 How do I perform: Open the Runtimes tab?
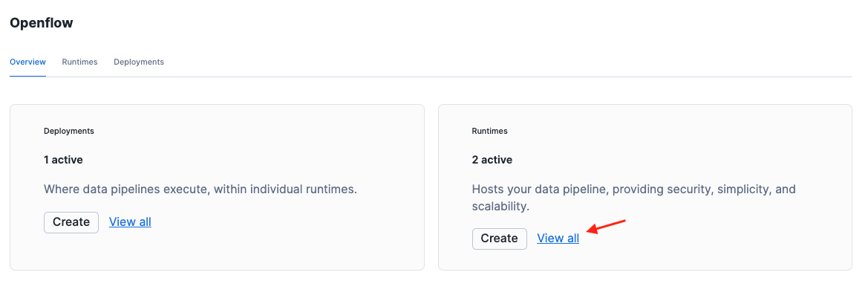tap(79, 62)
